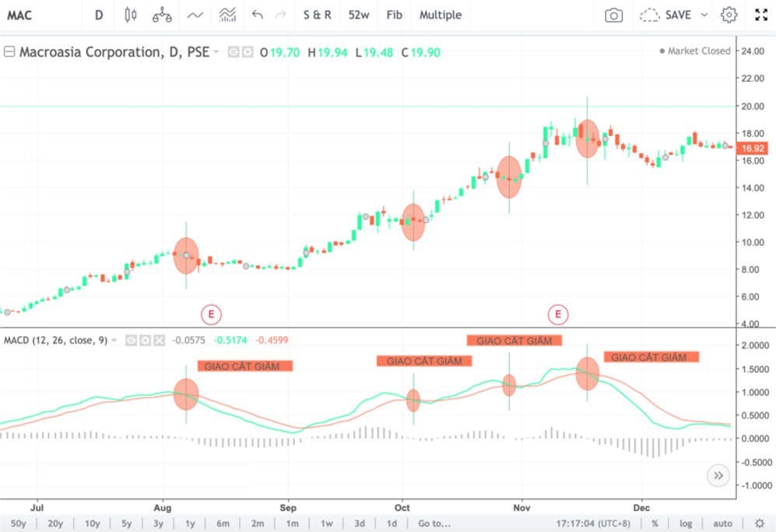The image size is (776, 532).
Task: Click the scroll to latest bar button
Action: point(718,474)
